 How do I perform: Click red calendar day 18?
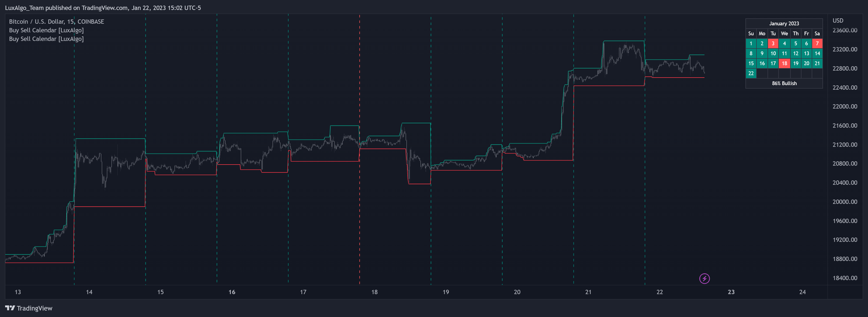(x=784, y=63)
